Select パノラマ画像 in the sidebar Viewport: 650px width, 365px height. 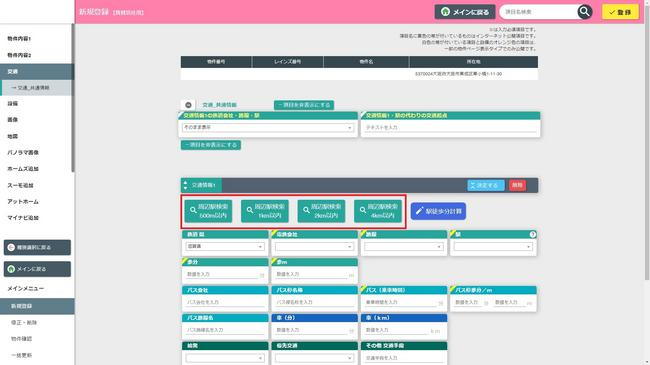click(23, 153)
